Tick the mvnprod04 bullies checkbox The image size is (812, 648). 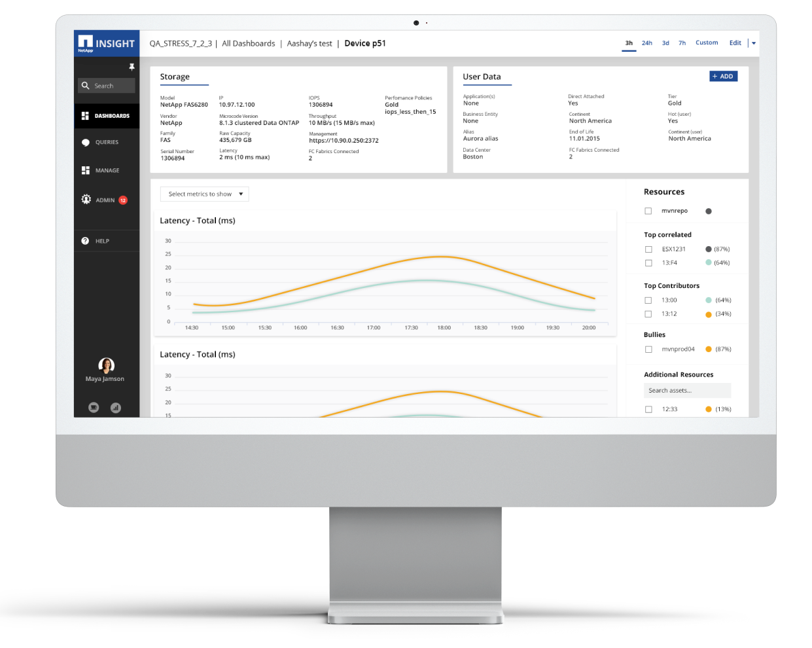tap(648, 350)
